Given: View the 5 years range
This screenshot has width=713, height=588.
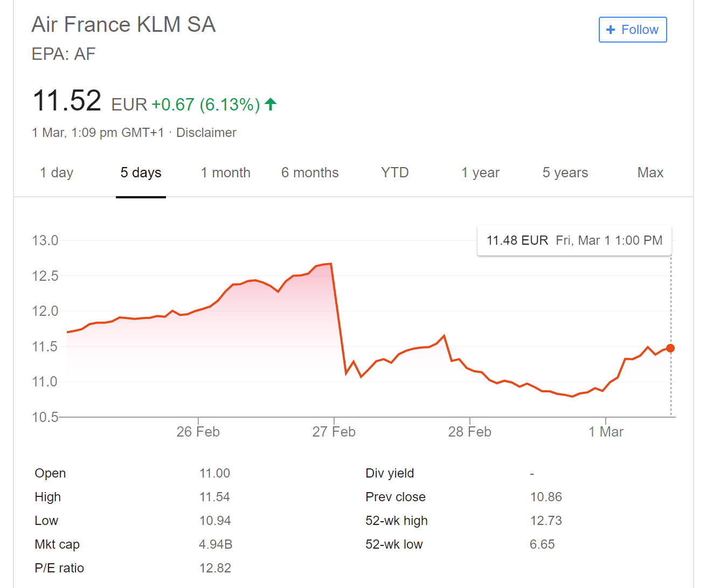Looking at the screenshot, I should 565,172.
